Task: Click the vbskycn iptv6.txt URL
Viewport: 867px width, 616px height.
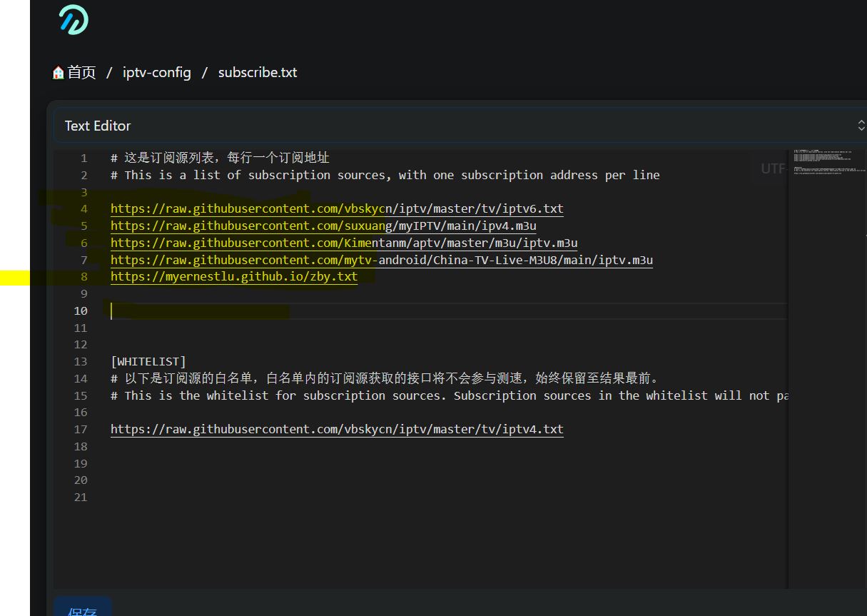Action: click(337, 209)
